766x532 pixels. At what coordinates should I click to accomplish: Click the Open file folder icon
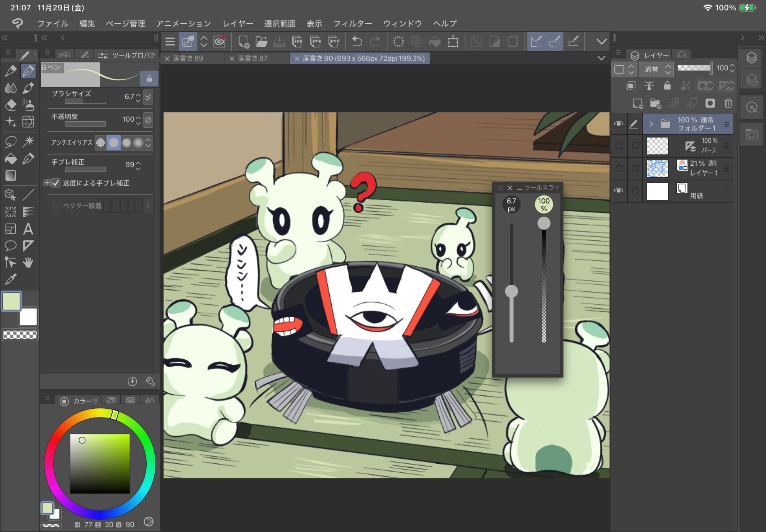click(261, 41)
